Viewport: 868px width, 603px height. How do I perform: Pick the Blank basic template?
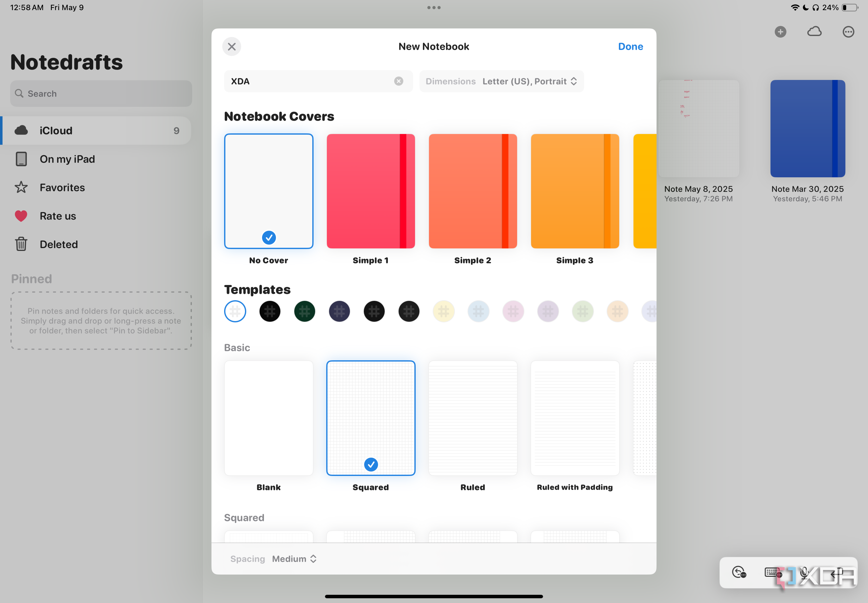click(269, 418)
